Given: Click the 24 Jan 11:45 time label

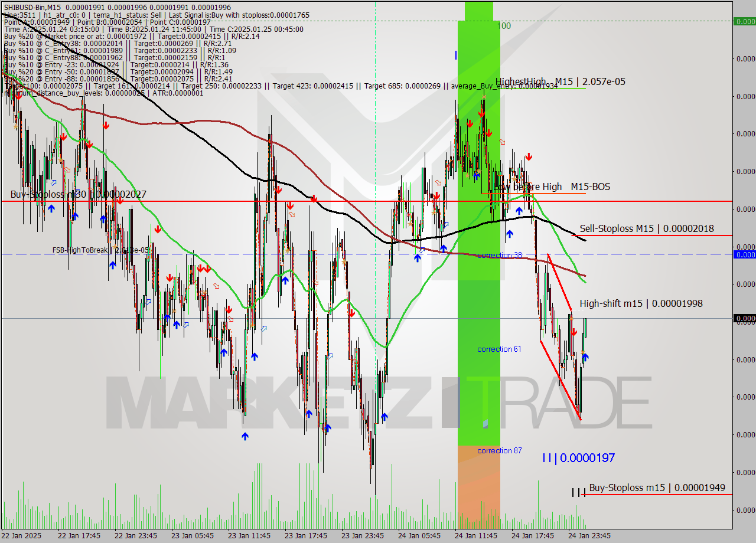Looking at the screenshot, I should coord(476,536).
